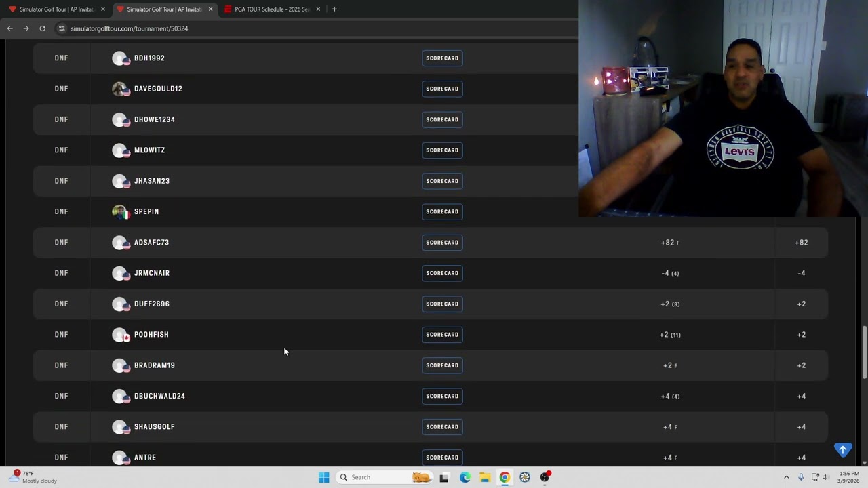Close the active Simulator Golf Tour tab

tap(210, 9)
